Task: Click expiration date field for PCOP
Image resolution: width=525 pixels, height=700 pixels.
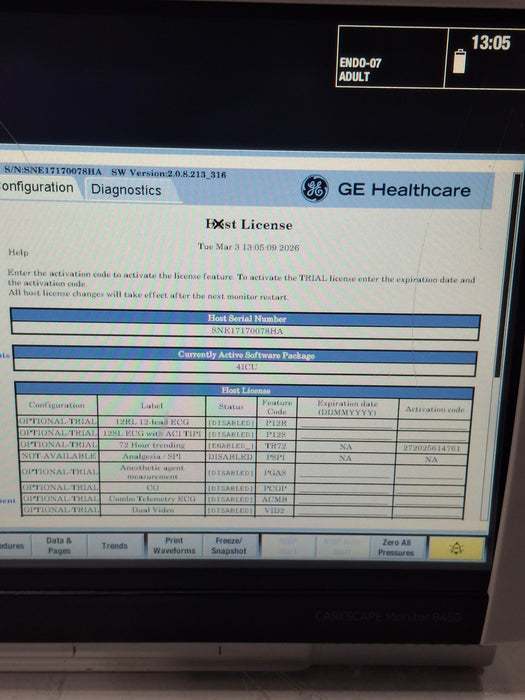Action: click(344, 489)
